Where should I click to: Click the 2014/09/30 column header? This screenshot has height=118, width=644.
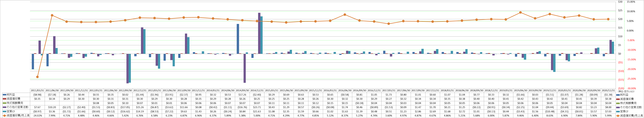tap(242, 90)
